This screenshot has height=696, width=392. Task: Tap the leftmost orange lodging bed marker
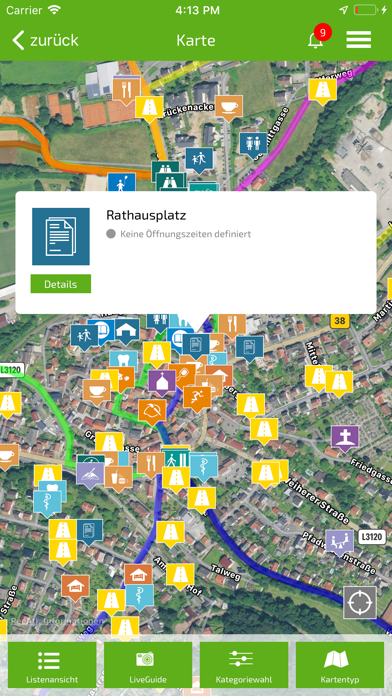click(75, 587)
